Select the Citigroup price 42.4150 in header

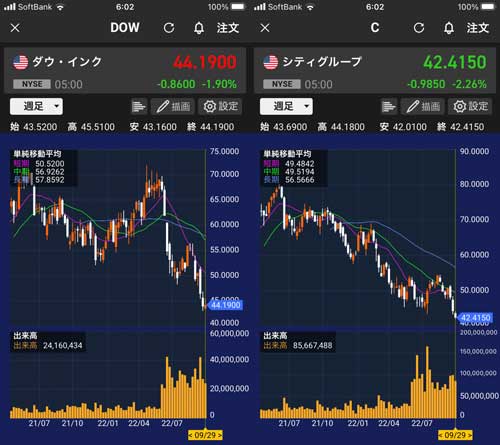[x=455, y=62]
